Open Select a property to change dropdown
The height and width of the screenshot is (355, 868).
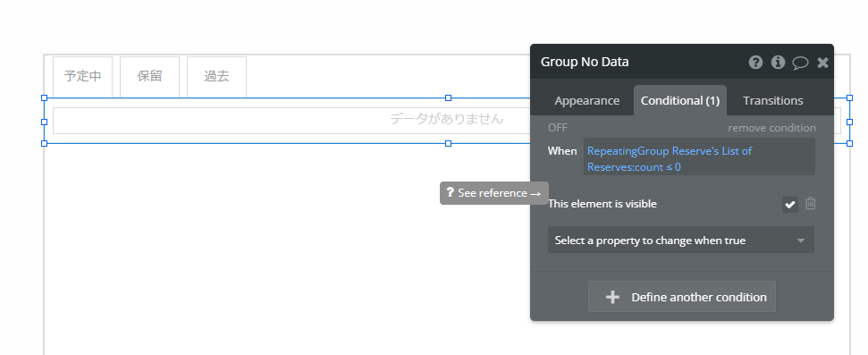click(681, 241)
